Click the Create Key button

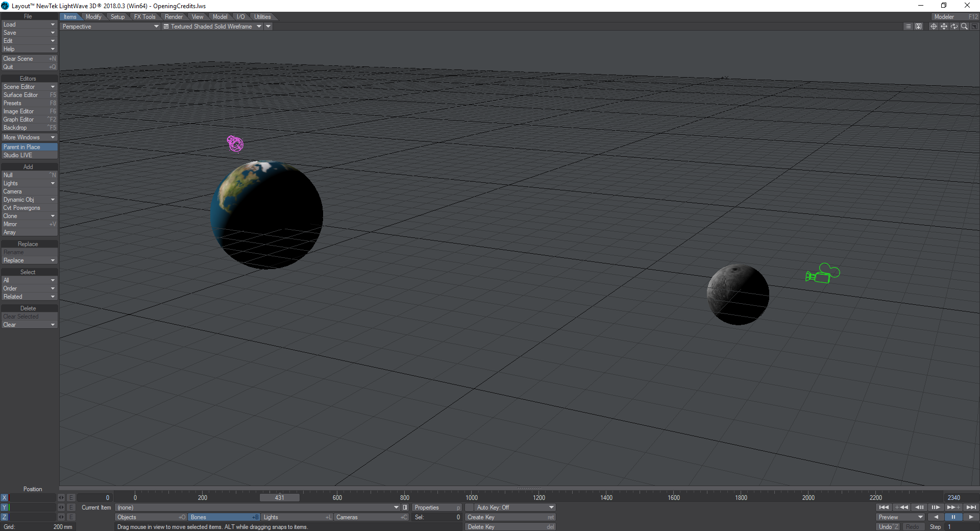point(510,517)
